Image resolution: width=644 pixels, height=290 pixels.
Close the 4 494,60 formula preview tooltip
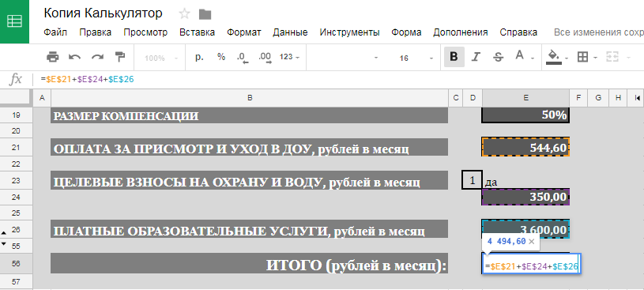point(532,242)
